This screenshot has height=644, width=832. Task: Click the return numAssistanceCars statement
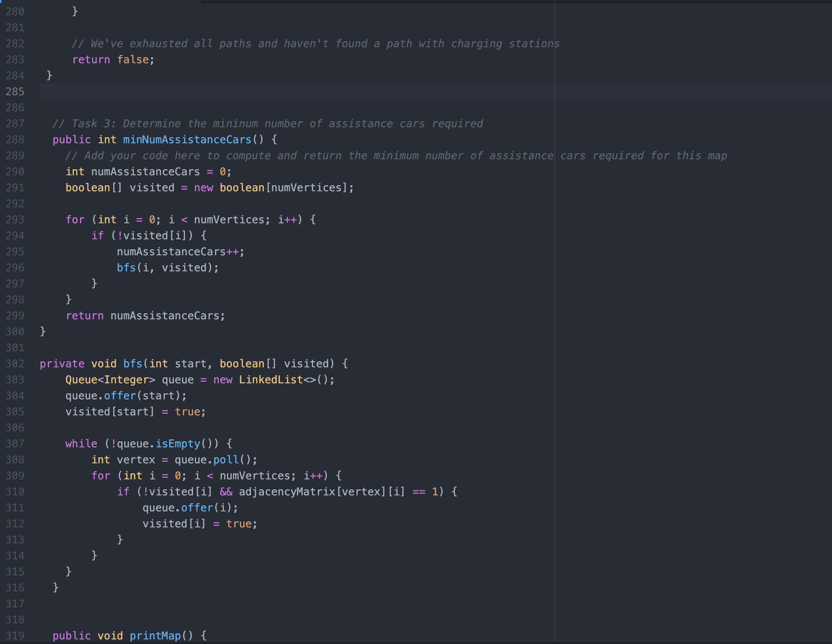click(145, 315)
